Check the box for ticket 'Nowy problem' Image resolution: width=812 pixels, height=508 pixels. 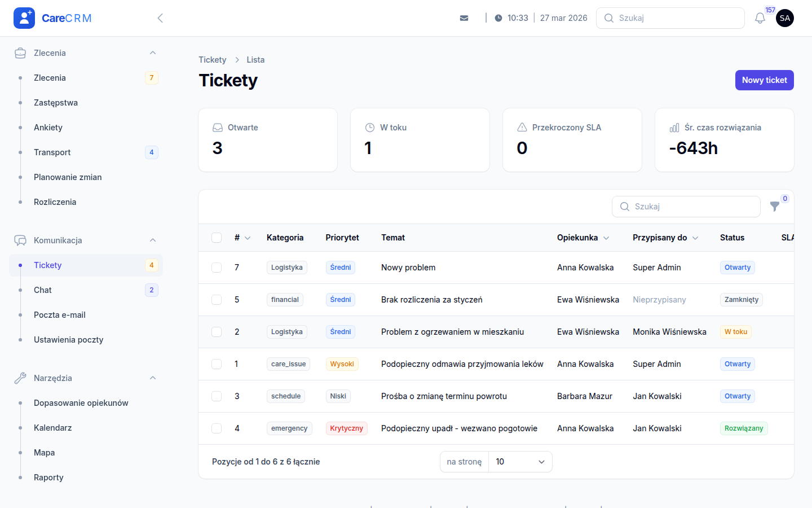pyautogui.click(x=217, y=268)
